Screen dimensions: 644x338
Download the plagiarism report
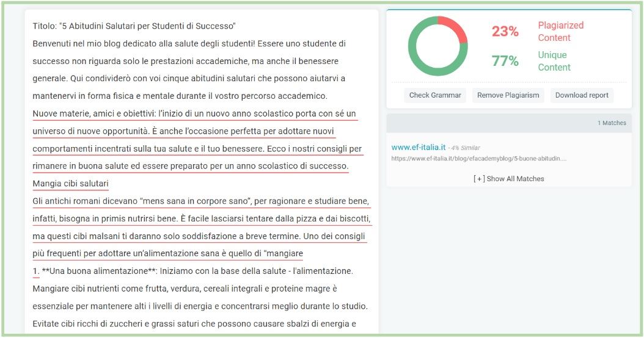(x=582, y=95)
